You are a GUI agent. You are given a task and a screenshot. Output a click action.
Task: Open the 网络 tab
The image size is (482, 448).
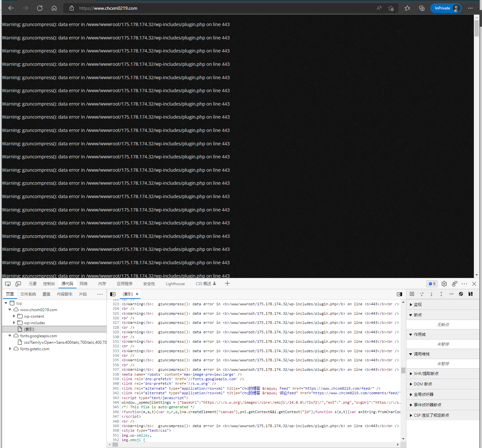point(83,284)
